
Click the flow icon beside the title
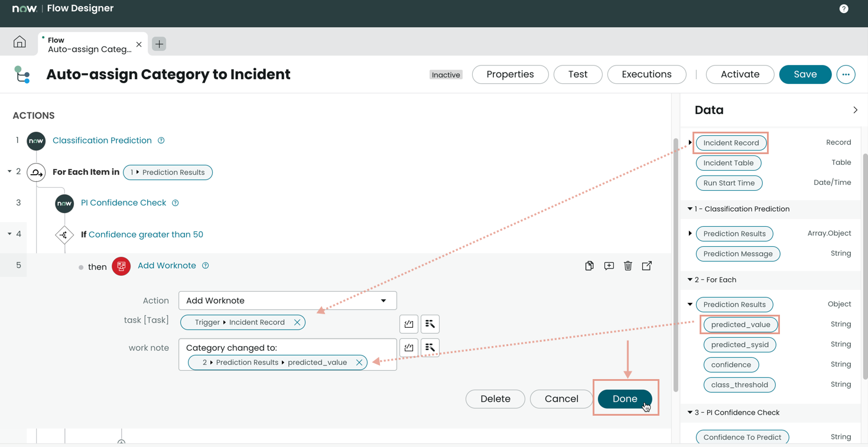(x=22, y=74)
